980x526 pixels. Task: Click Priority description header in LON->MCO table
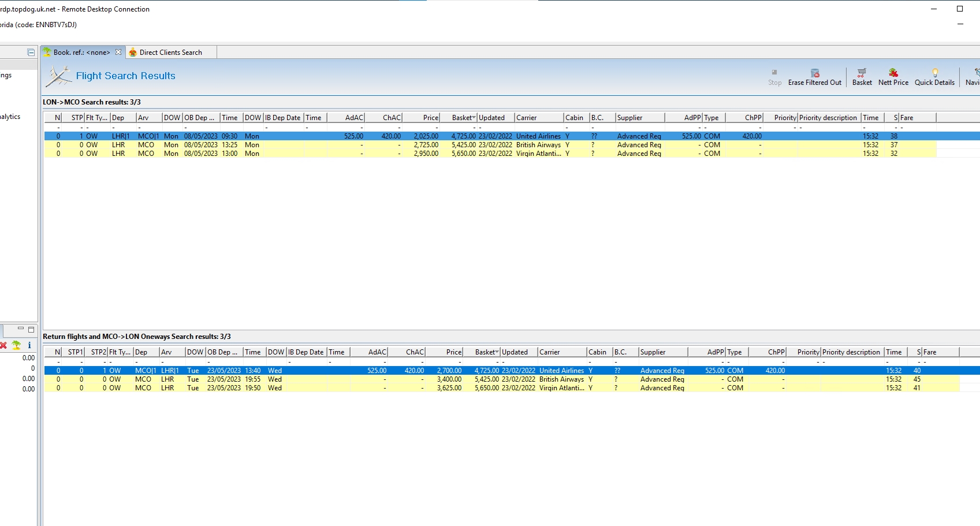pos(828,118)
